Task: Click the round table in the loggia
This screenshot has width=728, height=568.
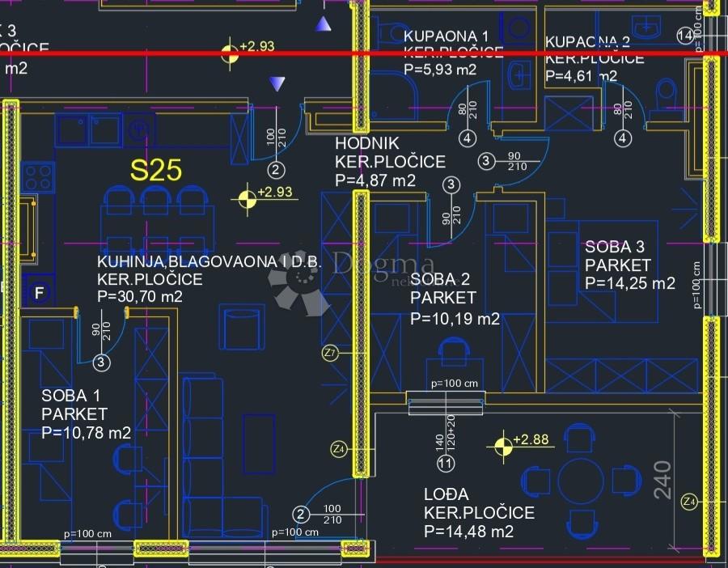Action: [x=580, y=481]
